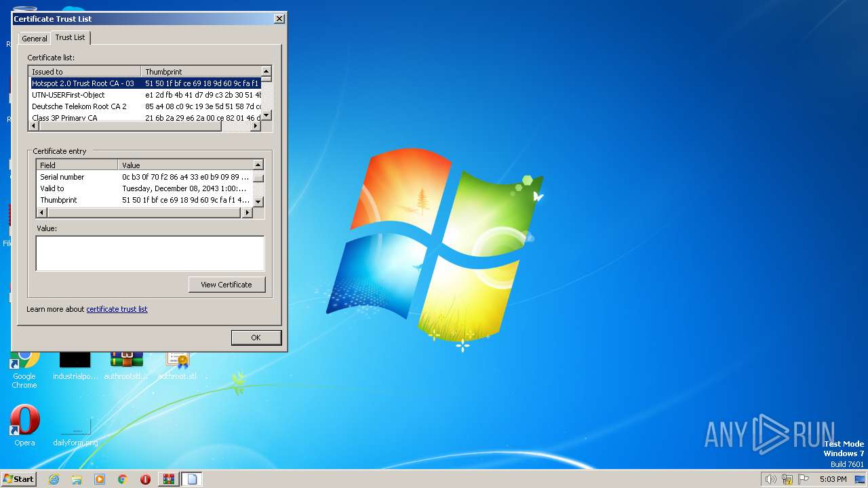
Task: Switch to the General tab
Action: tap(35, 39)
